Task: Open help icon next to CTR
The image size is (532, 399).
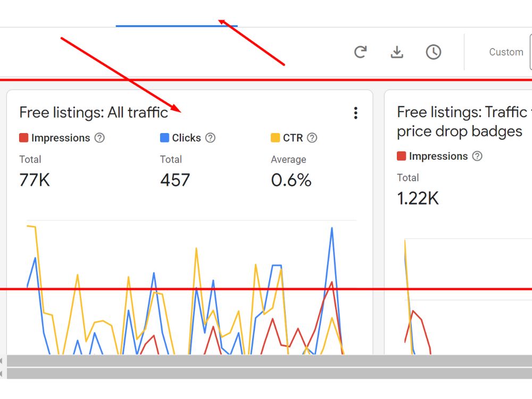Action: click(x=312, y=138)
